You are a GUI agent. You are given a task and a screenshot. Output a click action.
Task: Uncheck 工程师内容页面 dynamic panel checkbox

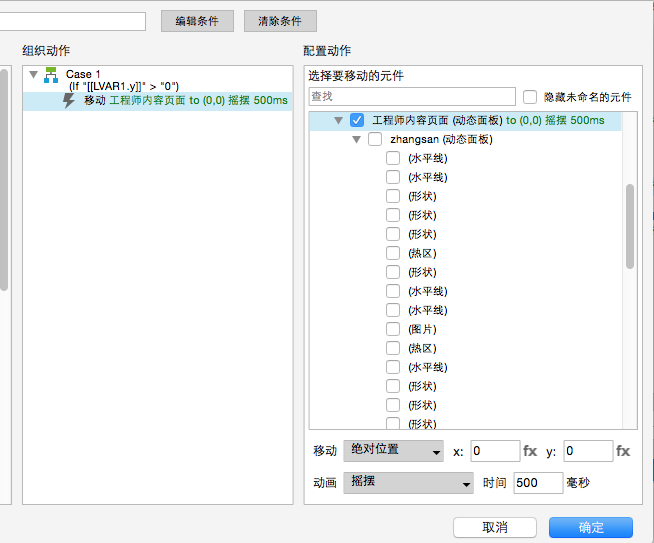[357, 120]
